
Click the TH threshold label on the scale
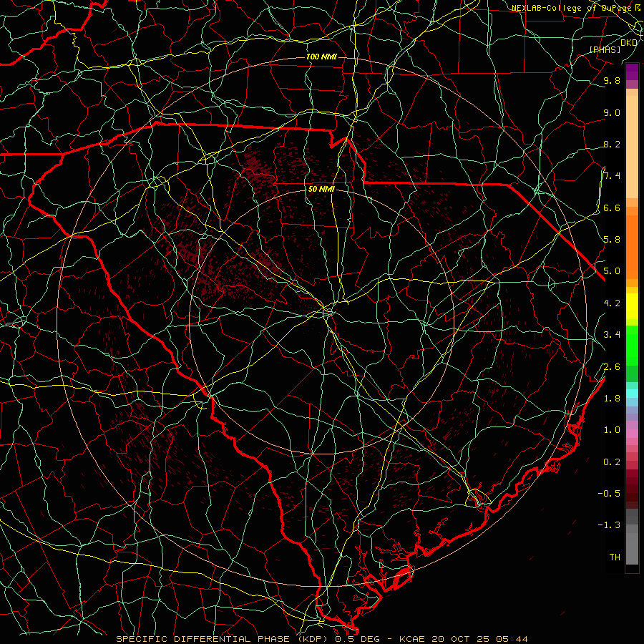(x=615, y=557)
